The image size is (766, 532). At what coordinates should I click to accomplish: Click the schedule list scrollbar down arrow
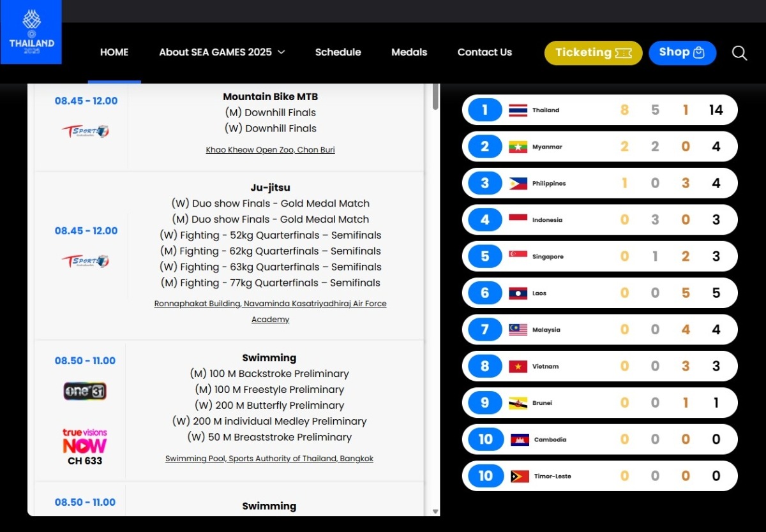pos(436,511)
